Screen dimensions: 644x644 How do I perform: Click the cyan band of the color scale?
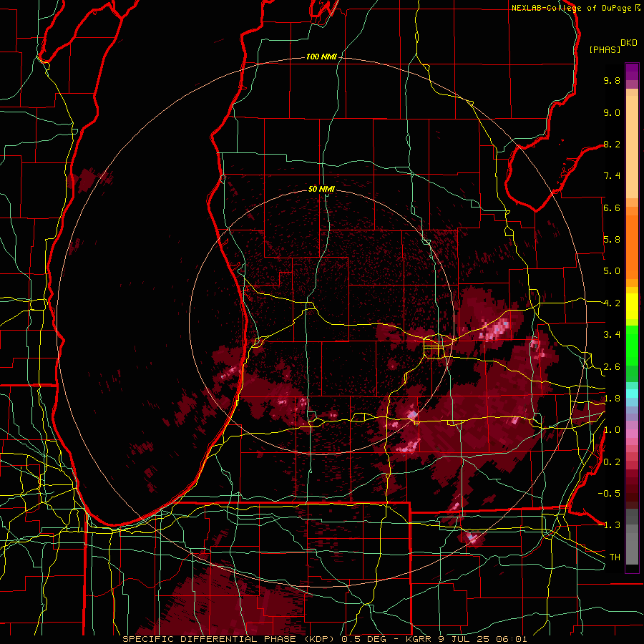[x=632, y=394]
